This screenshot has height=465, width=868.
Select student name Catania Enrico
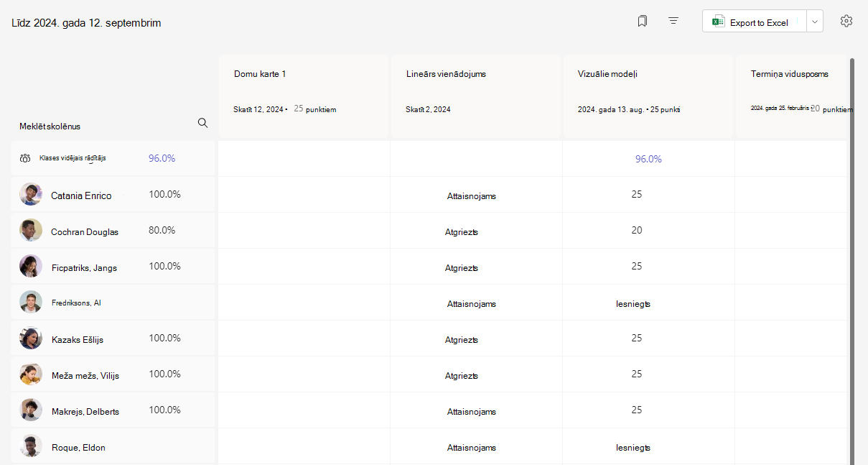[81, 195]
